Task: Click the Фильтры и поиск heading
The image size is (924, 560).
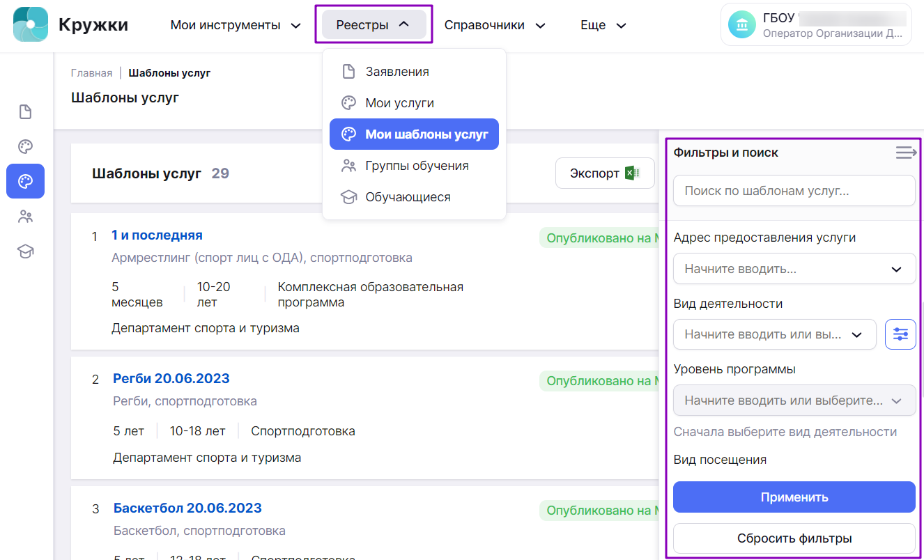Action: tap(726, 153)
